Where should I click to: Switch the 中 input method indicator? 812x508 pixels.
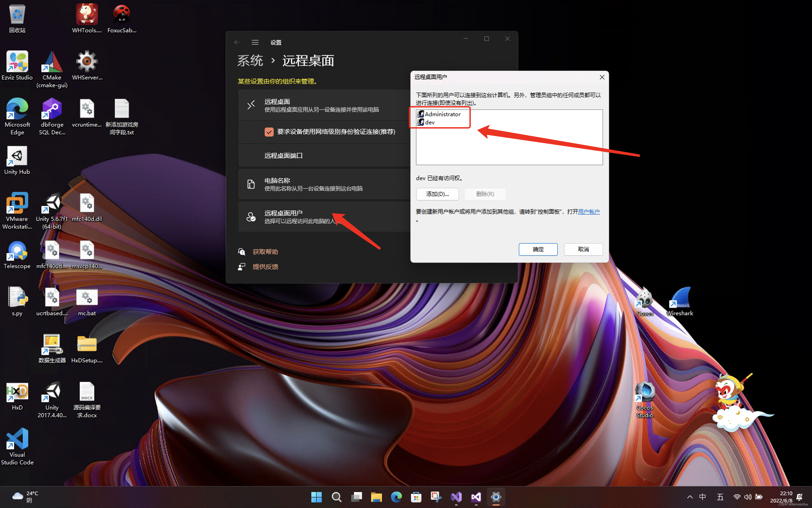click(x=703, y=497)
